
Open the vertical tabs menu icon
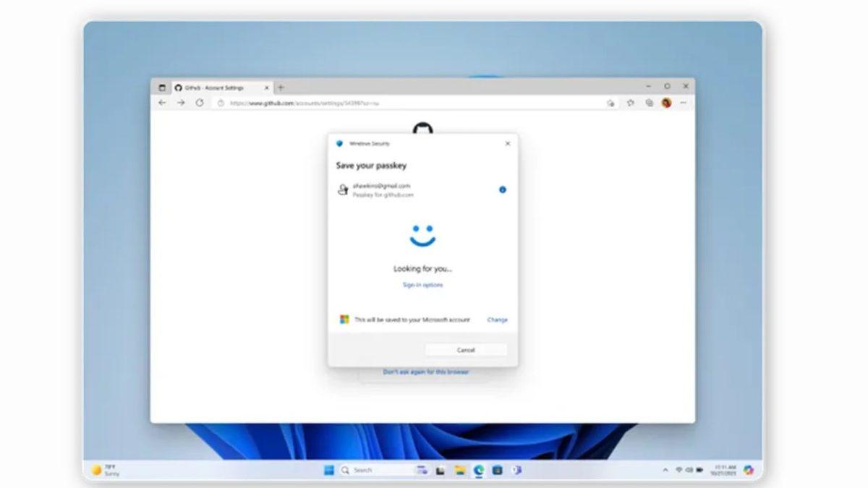[x=162, y=86]
